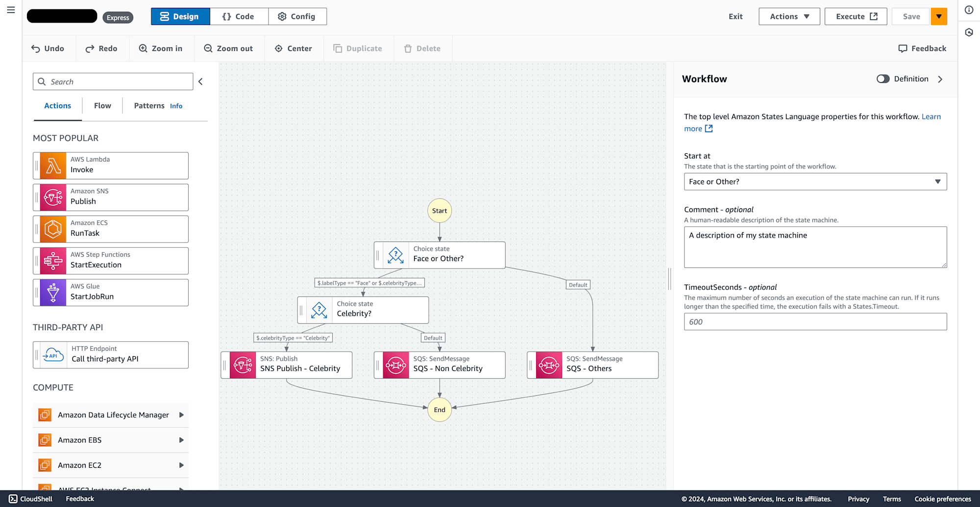
Task: Click the hexagon settings icon on right rail
Action: [969, 32]
